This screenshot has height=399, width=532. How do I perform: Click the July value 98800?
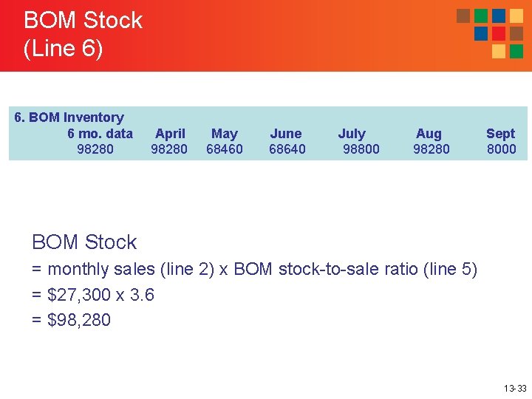click(x=361, y=149)
